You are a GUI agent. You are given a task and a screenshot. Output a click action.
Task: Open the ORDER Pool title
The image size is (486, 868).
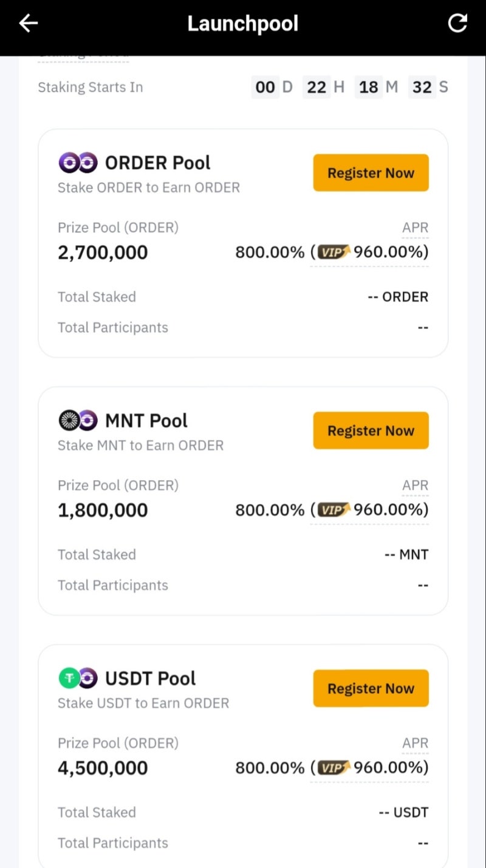[x=158, y=163]
